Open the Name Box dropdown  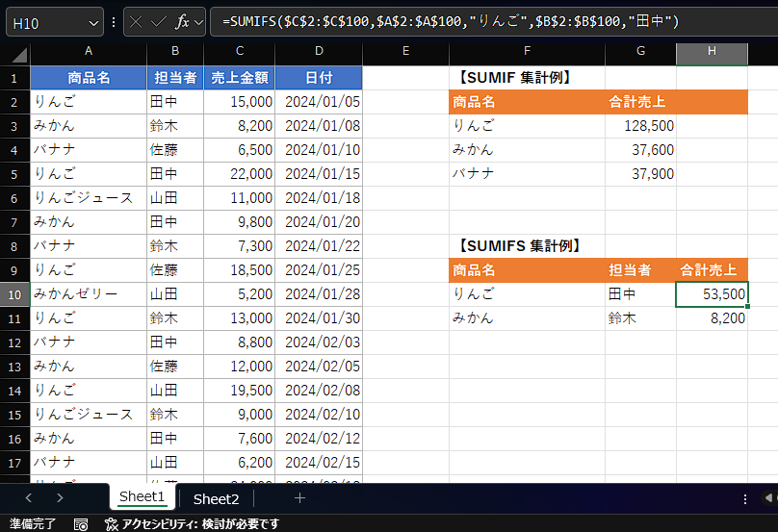pos(93,22)
